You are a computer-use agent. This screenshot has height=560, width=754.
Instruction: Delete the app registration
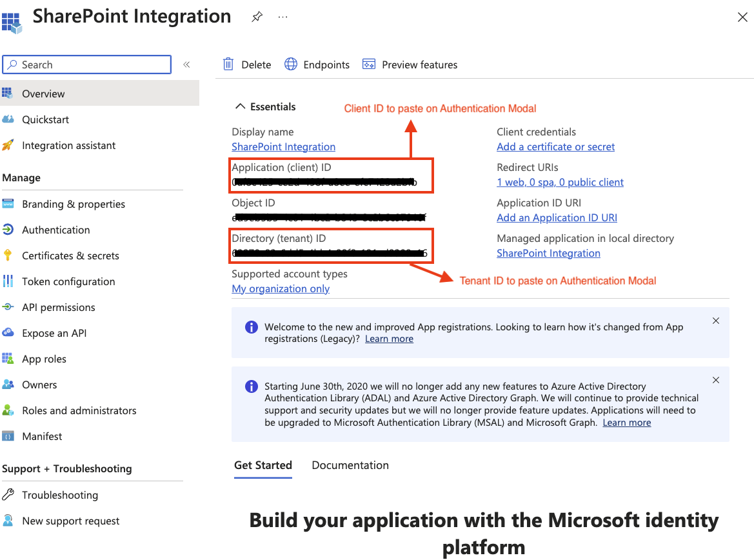click(247, 65)
